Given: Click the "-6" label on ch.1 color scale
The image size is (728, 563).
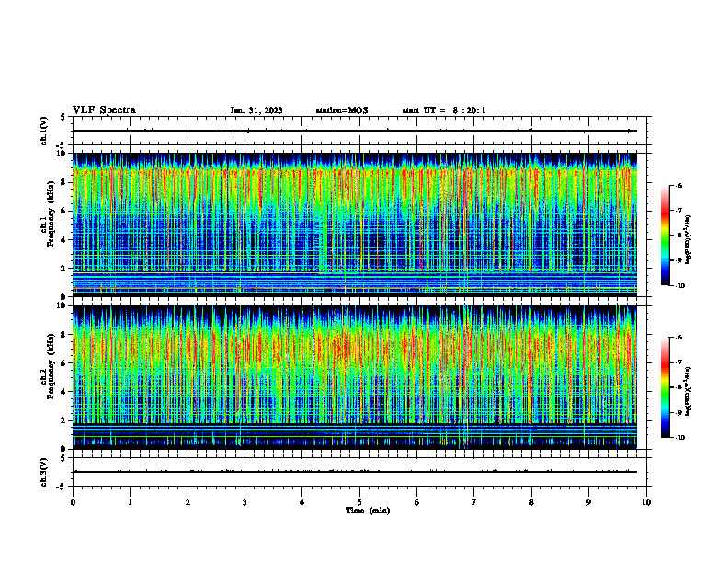Looking at the screenshot, I should pyautogui.click(x=678, y=185).
